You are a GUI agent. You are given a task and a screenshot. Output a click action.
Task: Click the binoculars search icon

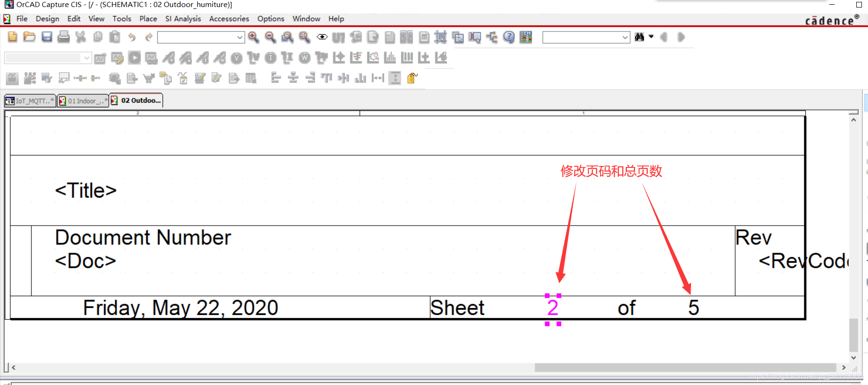[x=639, y=37]
